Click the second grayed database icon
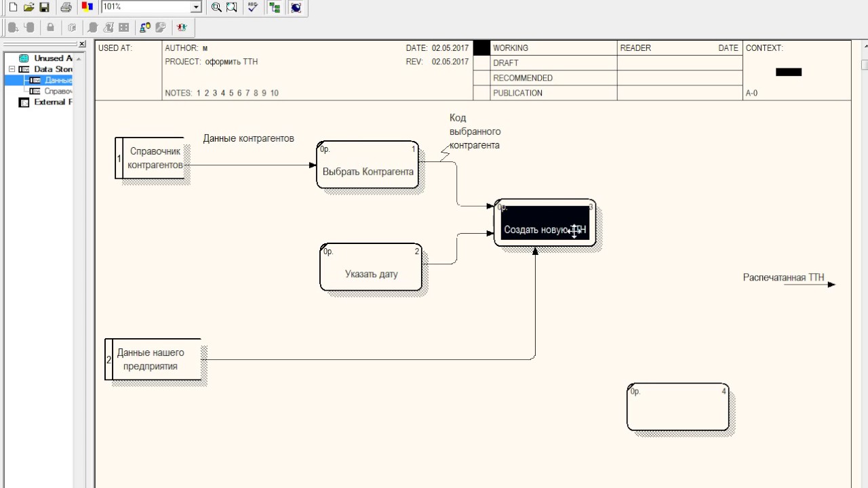This screenshot has width=868, height=488. pos(29,27)
